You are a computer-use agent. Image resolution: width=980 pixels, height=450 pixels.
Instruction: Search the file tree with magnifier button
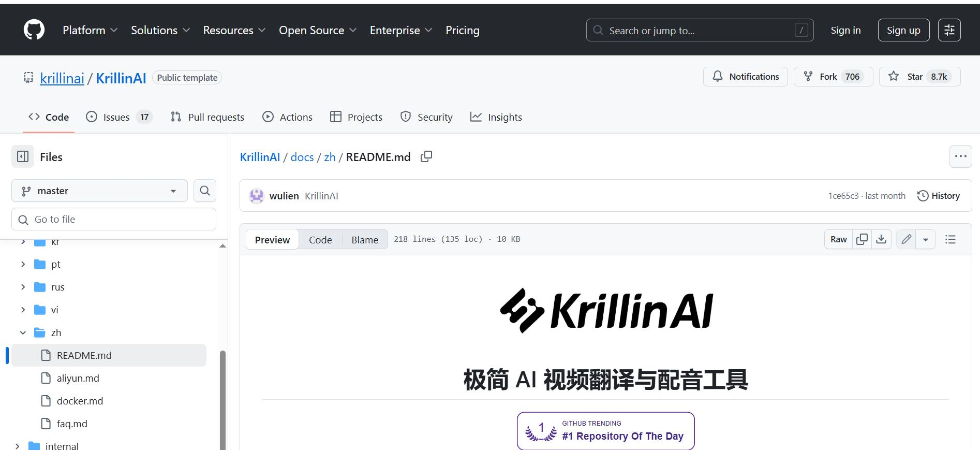(x=205, y=191)
